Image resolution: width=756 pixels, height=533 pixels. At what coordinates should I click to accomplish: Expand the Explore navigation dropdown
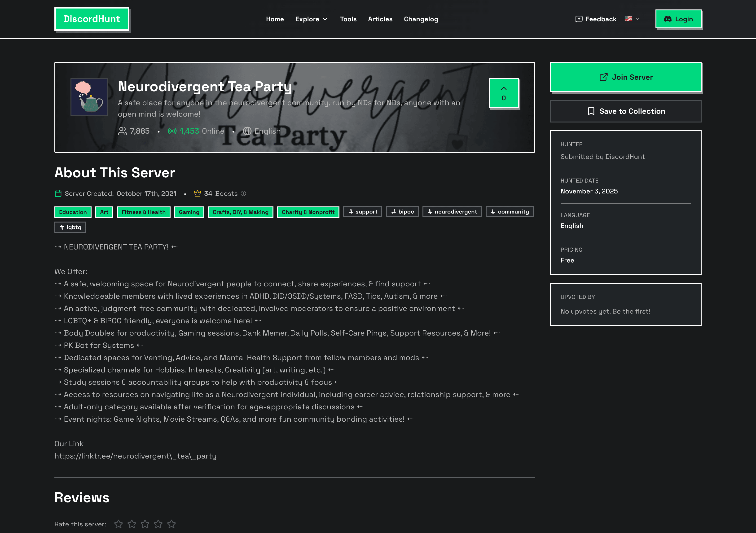coord(311,19)
